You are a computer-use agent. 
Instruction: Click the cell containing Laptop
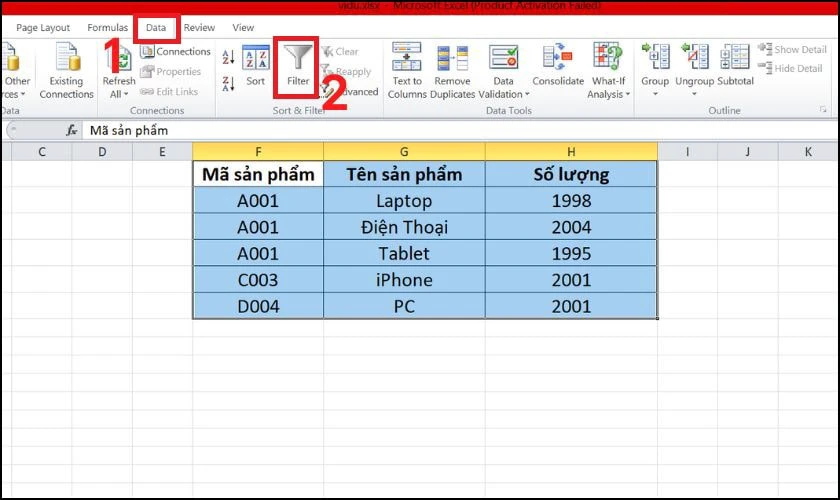404,200
